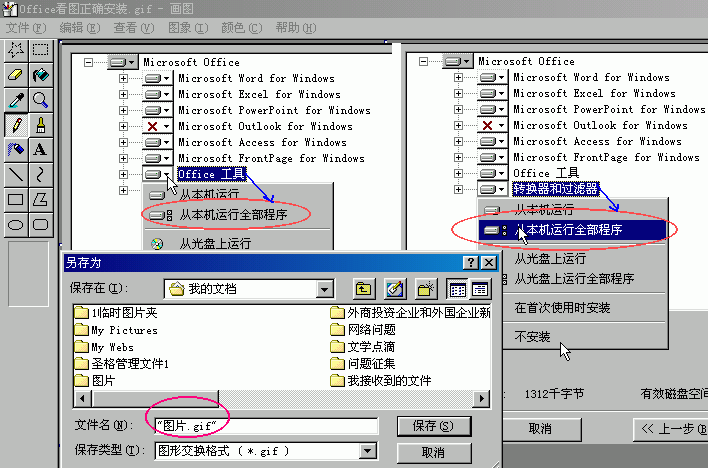This screenshot has height=468, width=708.
Task: Select the Airbrush tool
Action: click(16, 150)
